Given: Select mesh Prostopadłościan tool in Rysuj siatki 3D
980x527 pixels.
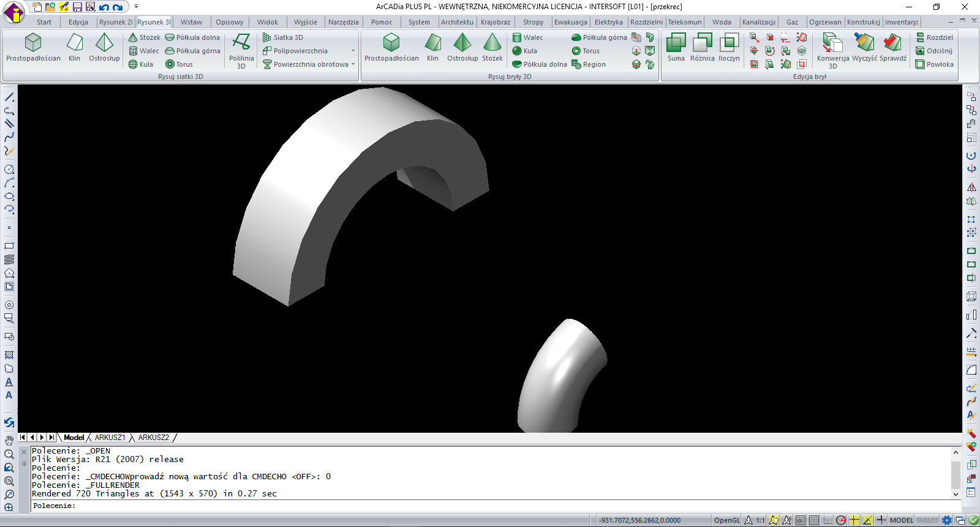Looking at the screenshot, I should tap(33, 47).
